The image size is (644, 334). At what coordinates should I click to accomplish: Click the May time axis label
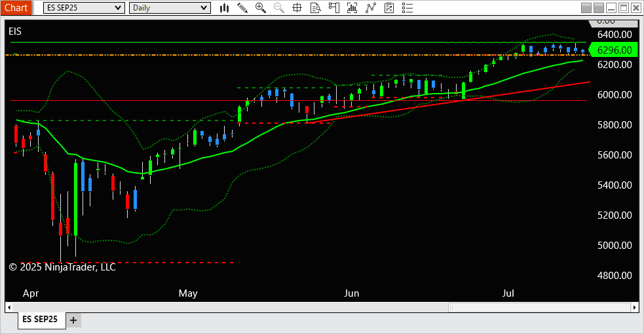pos(188,293)
